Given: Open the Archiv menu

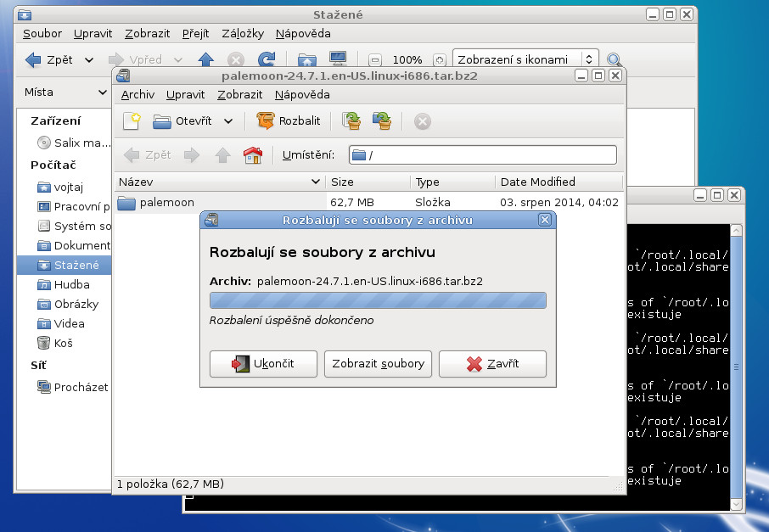Looking at the screenshot, I should [138, 95].
